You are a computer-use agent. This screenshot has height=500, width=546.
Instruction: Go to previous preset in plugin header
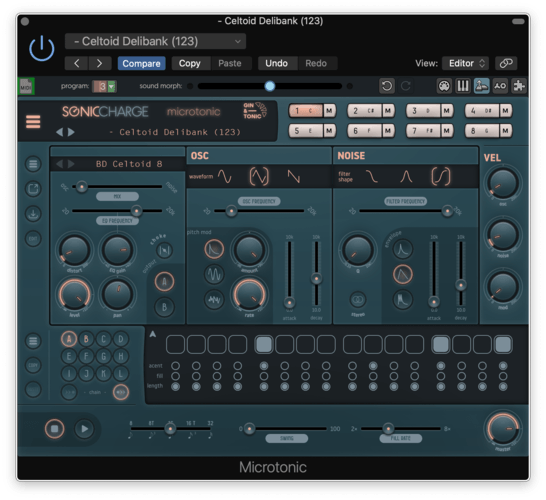(77, 63)
